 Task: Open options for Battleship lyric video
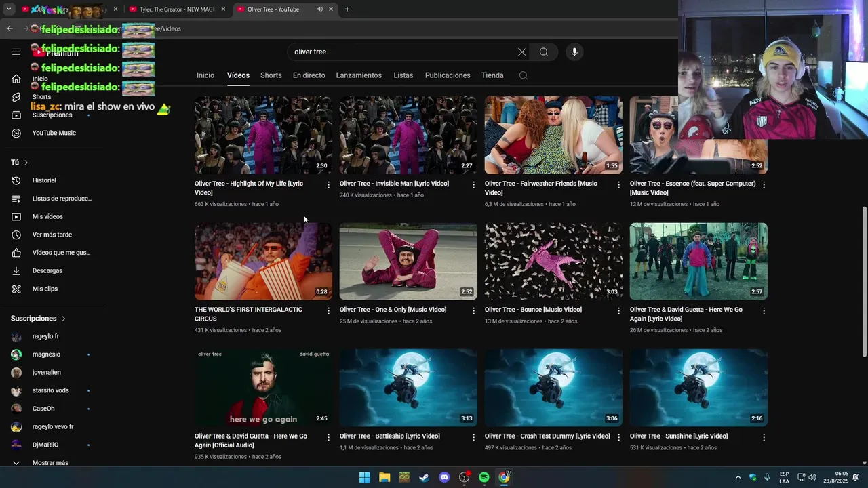pyautogui.click(x=474, y=437)
